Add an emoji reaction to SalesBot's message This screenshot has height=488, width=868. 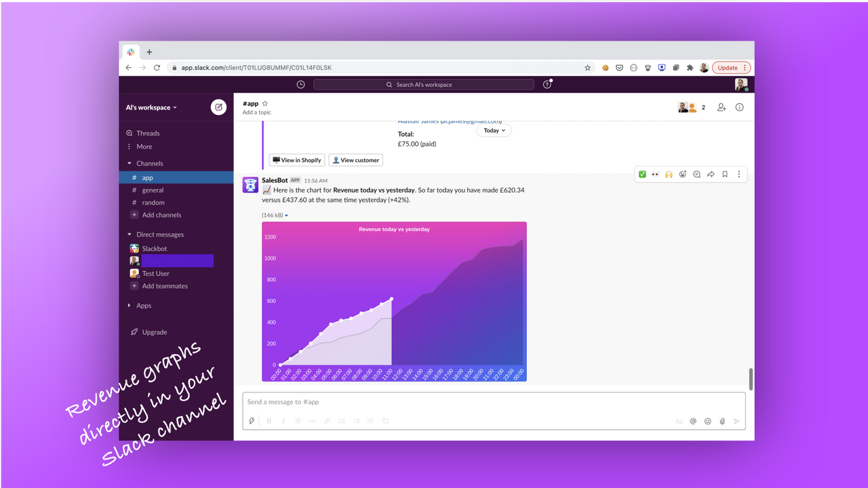(x=683, y=174)
